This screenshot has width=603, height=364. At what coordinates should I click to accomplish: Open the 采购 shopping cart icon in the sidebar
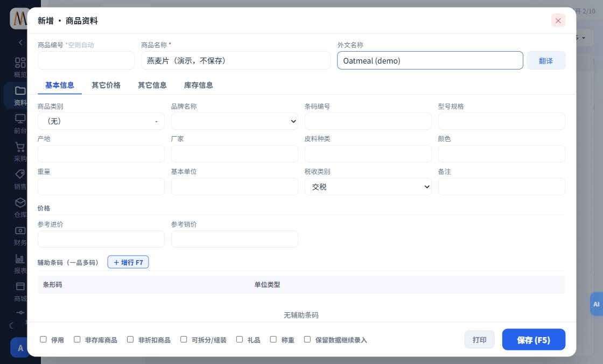click(x=20, y=146)
